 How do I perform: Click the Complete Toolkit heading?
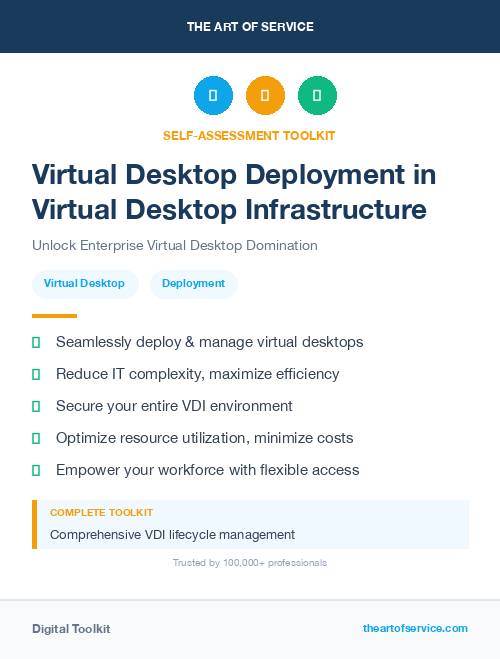(101, 513)
